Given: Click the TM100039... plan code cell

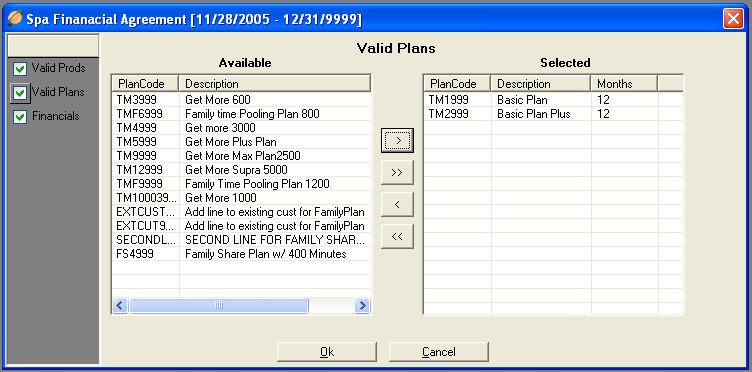Looking at the screenshot, I should click(146, 198).
